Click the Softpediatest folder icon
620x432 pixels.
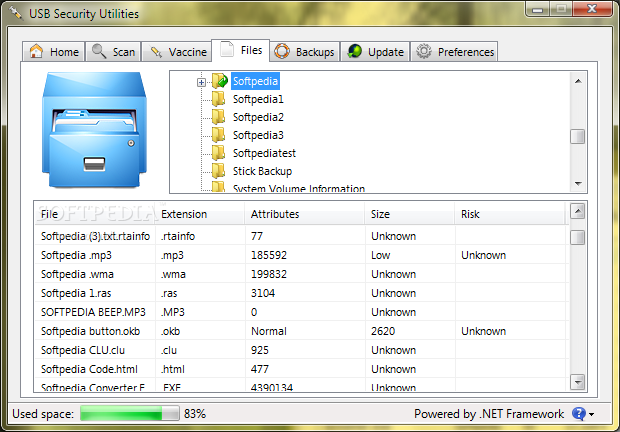[218, 153]
